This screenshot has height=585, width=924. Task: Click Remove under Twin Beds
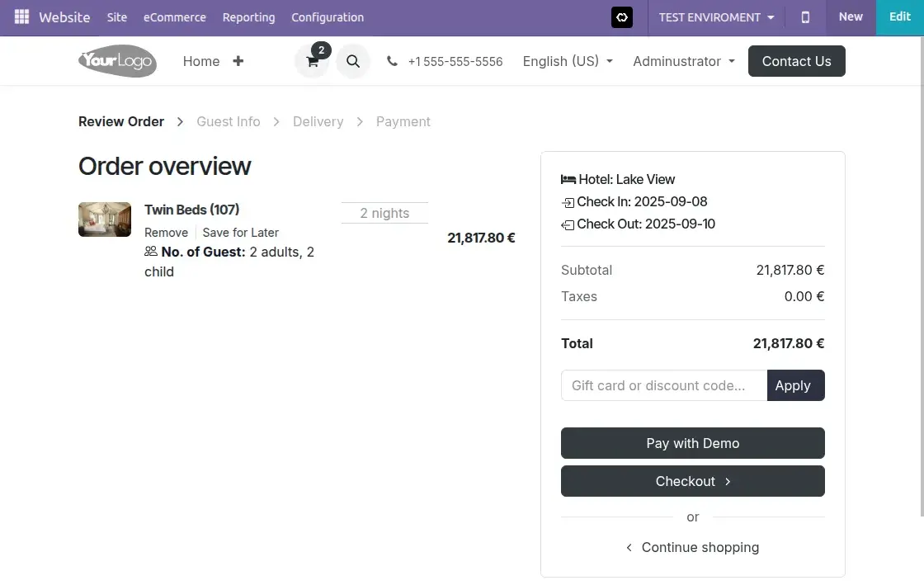pos(166,233)
